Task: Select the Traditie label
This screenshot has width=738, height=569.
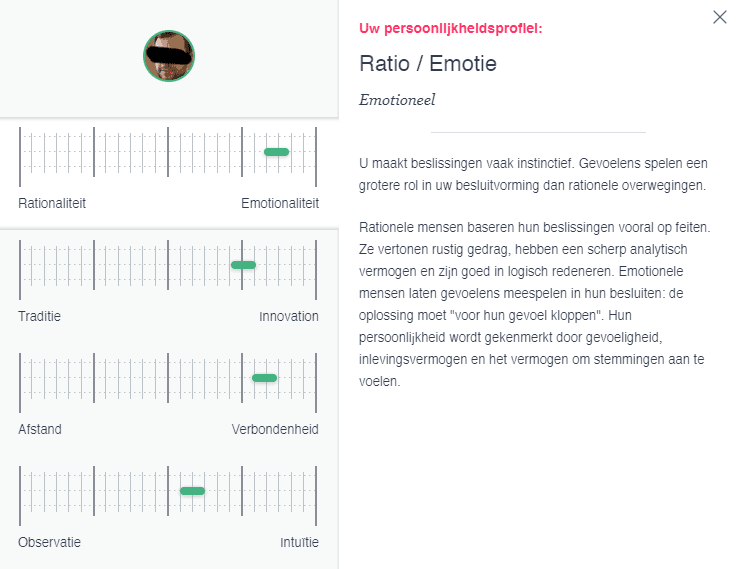Action: [40, 316]
